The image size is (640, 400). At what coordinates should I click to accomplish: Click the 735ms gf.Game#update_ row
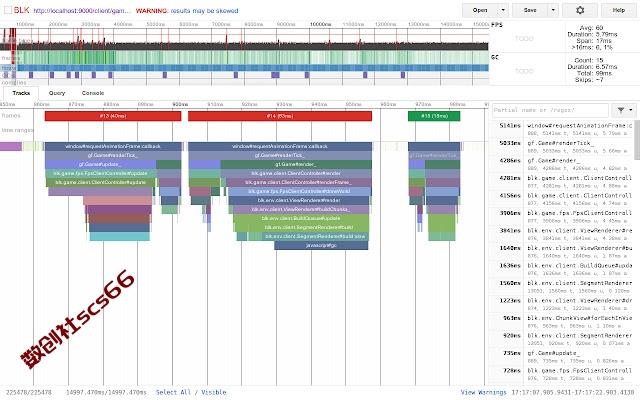click(x=562, y=356)
